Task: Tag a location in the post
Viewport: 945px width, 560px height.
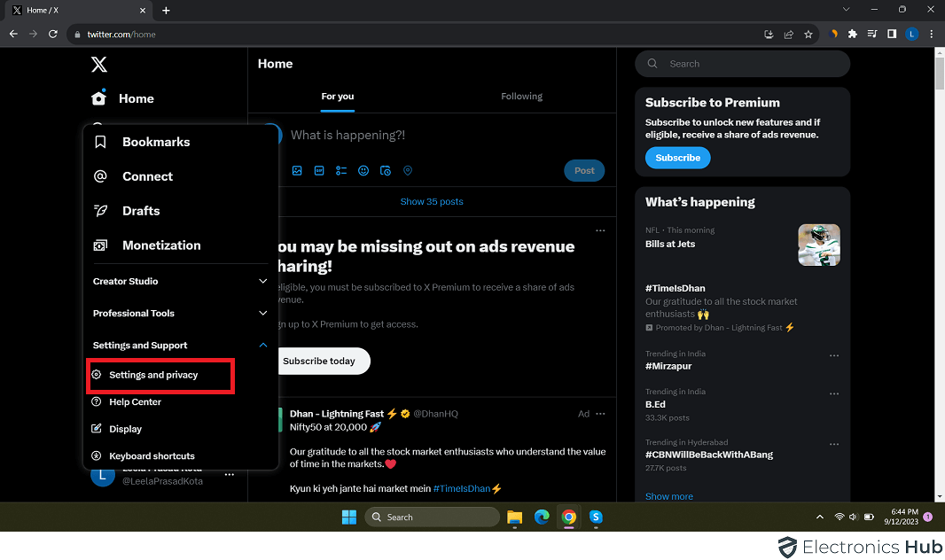Action: pyautogui.click(x=408, y=170)
